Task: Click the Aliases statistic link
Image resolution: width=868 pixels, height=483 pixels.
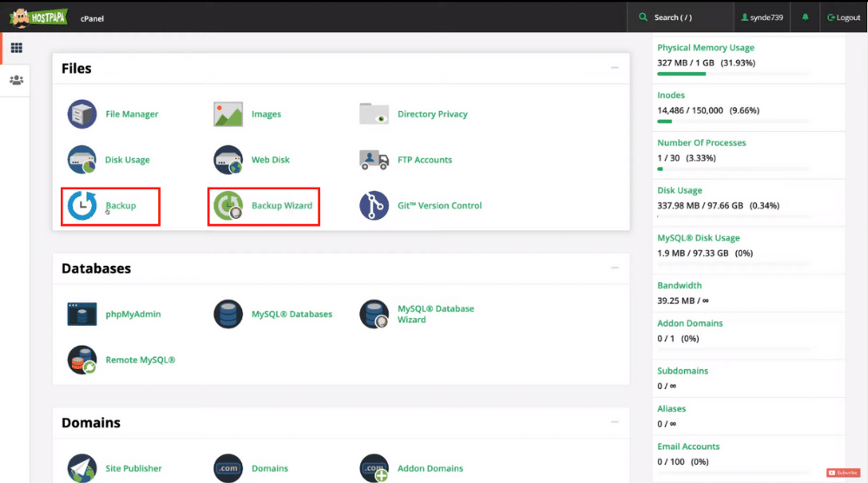Action: coord(672,409)
